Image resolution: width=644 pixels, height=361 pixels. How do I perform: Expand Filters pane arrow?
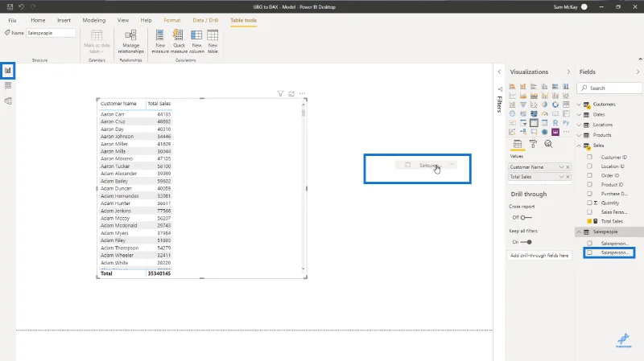coord(499,72)
